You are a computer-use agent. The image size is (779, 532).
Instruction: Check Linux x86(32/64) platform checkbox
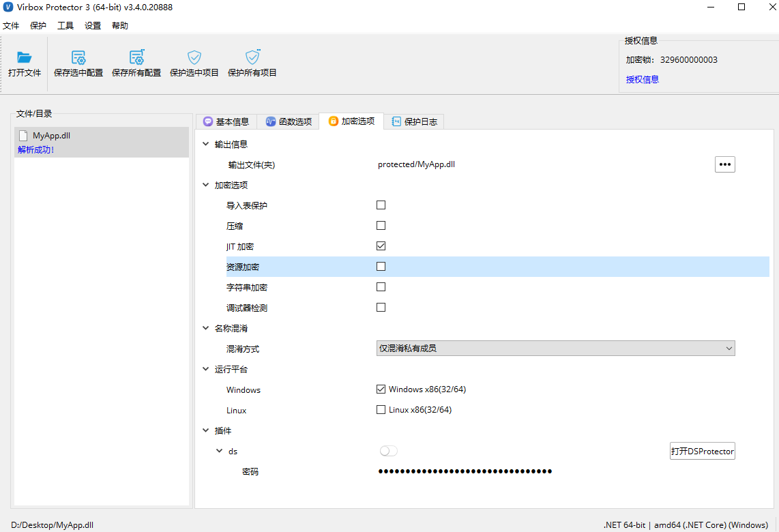381,410
